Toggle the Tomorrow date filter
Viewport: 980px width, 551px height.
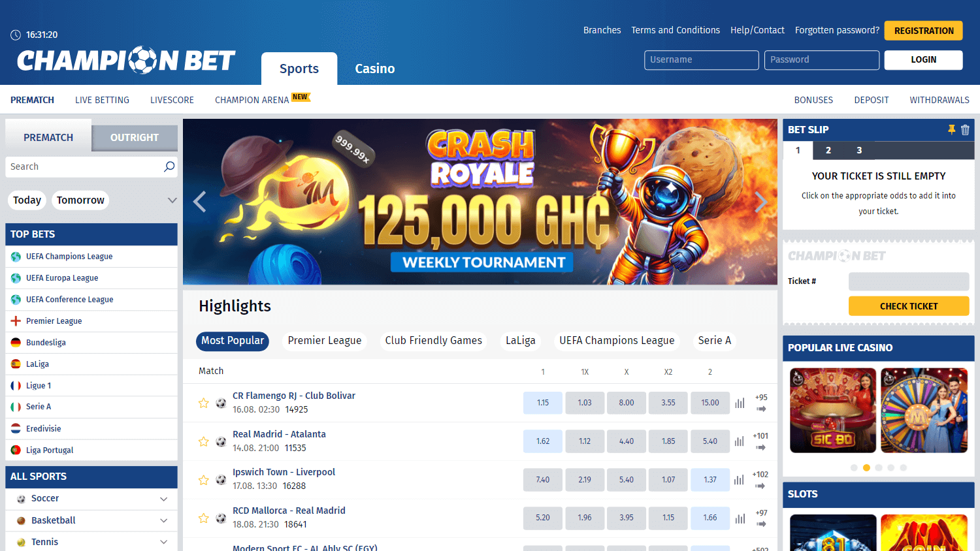pos(80,200)
